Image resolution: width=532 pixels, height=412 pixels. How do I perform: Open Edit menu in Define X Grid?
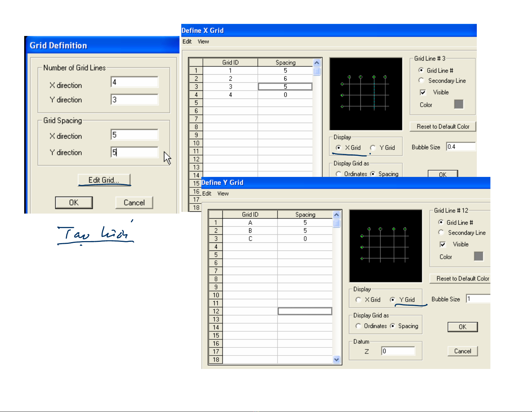point(187,41)
